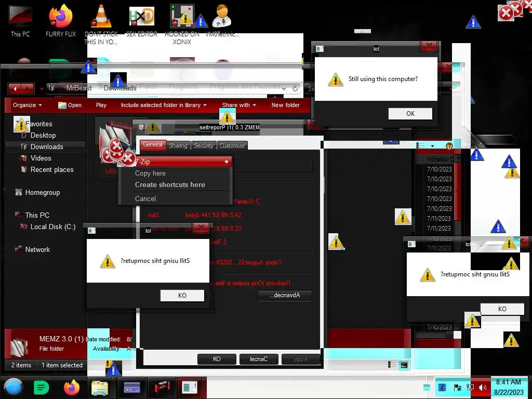The image size is (532, 399).
Task: Switch to the document window taskbar icon
Action: (x=190, y=388)
